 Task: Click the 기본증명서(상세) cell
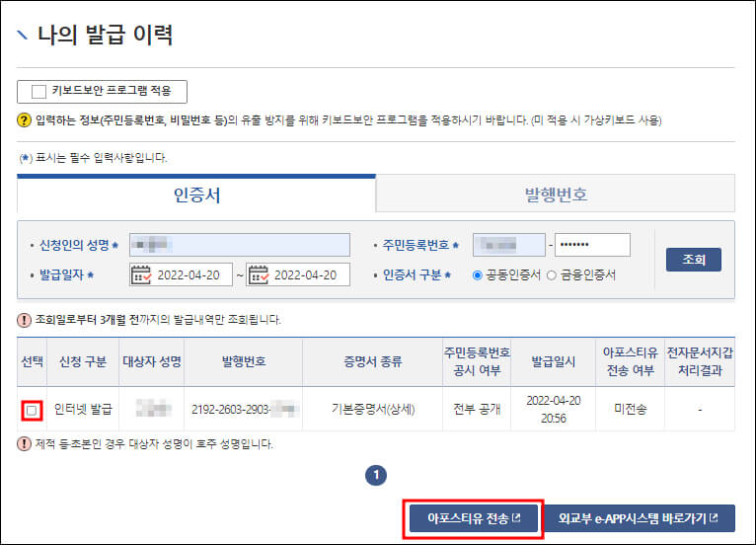[373, 410]
